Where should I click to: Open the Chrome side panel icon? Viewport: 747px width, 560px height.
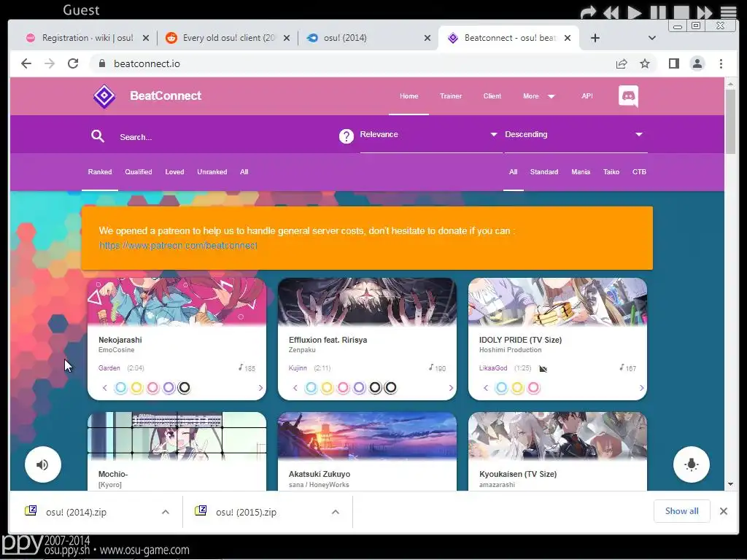[673, 63]
